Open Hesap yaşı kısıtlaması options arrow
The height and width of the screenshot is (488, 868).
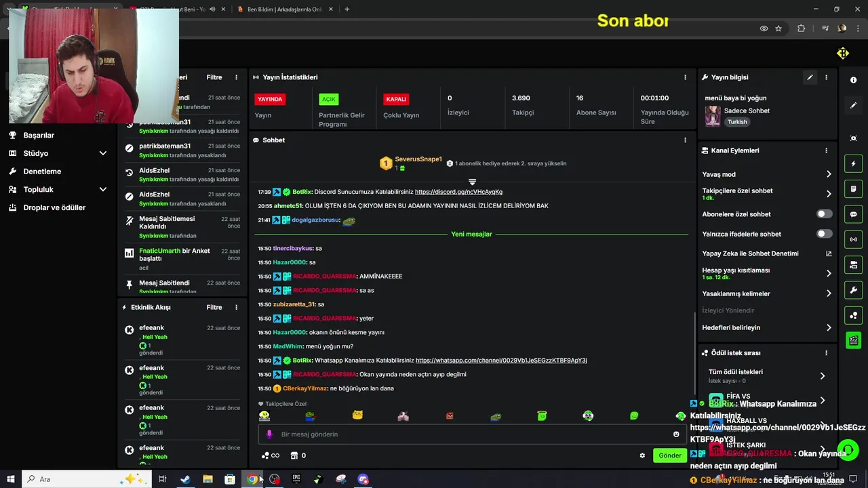point(828,274)
